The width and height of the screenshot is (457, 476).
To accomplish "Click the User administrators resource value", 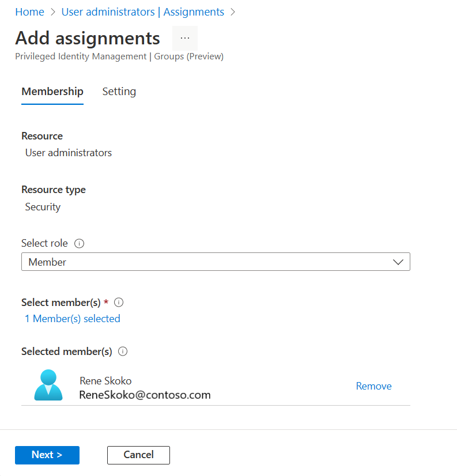I will pyautogui.click(x=69, y=153).
